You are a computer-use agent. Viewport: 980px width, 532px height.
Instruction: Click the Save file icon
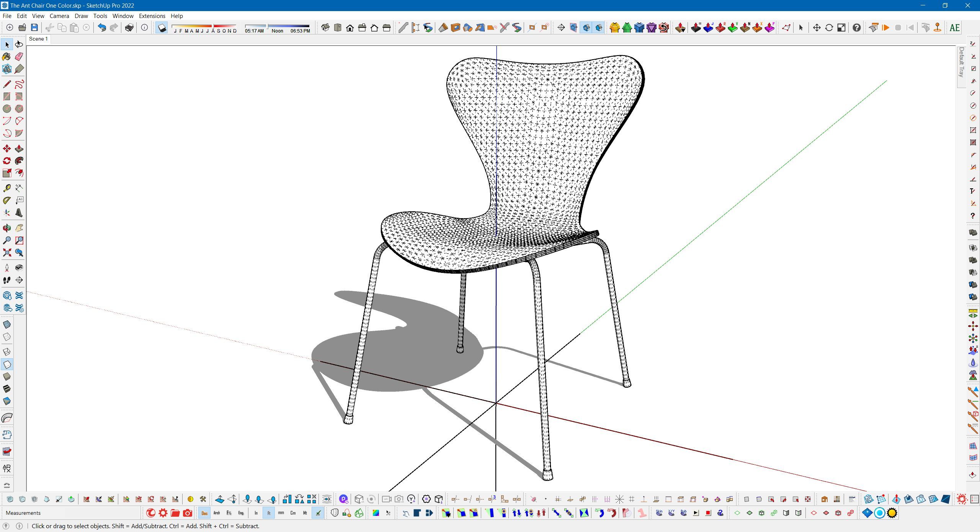(34, 28)
